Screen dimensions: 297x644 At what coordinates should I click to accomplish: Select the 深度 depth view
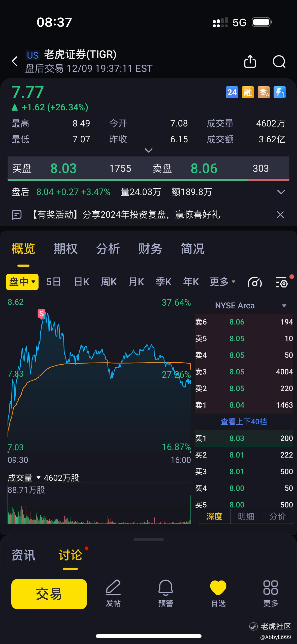[214, 516]
